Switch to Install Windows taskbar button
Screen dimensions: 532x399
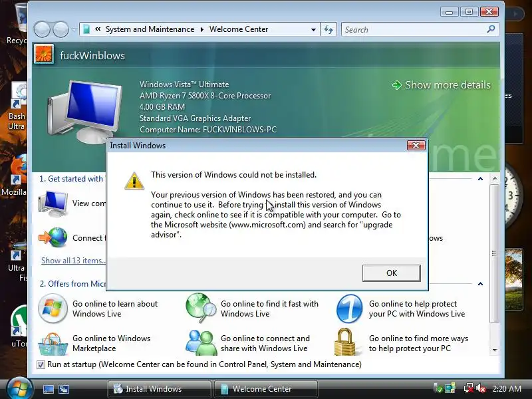(x=159, y=389)
